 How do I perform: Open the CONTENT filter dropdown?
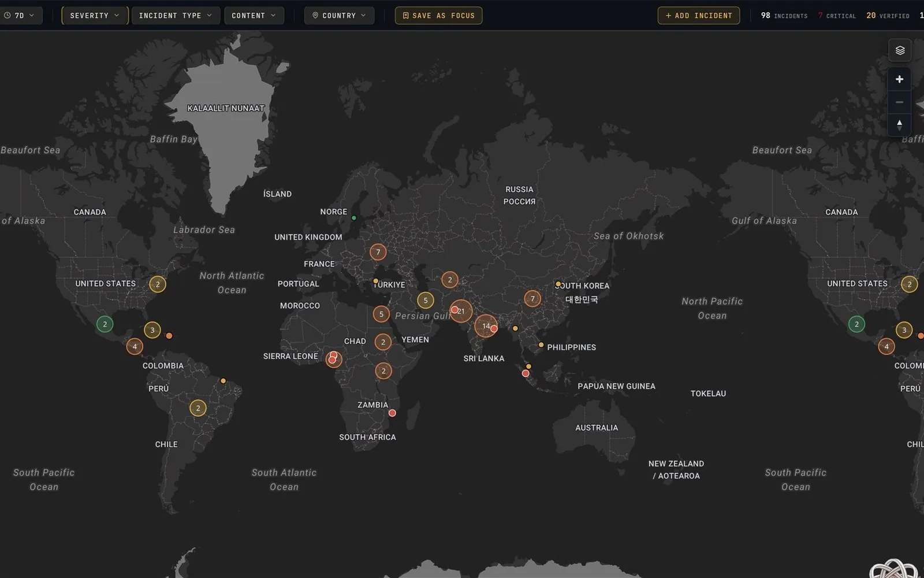coord(254,16)
